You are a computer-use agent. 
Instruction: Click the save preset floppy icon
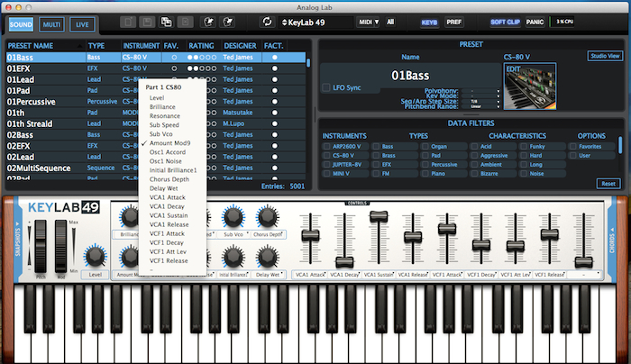tap(147, 23)
